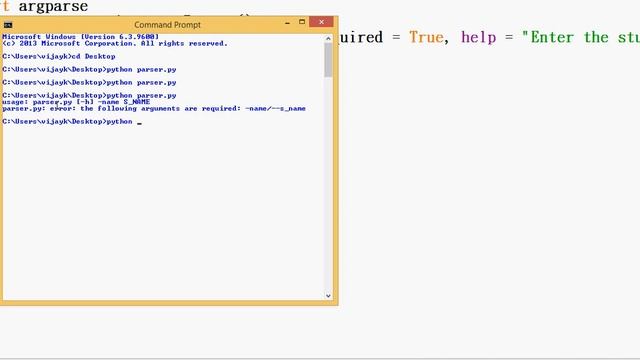Close the Command Prompt window

[x=321, y=22]
